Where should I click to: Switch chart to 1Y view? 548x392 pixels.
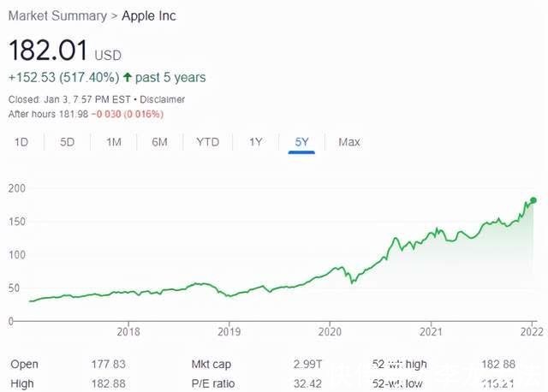[255, 142]
